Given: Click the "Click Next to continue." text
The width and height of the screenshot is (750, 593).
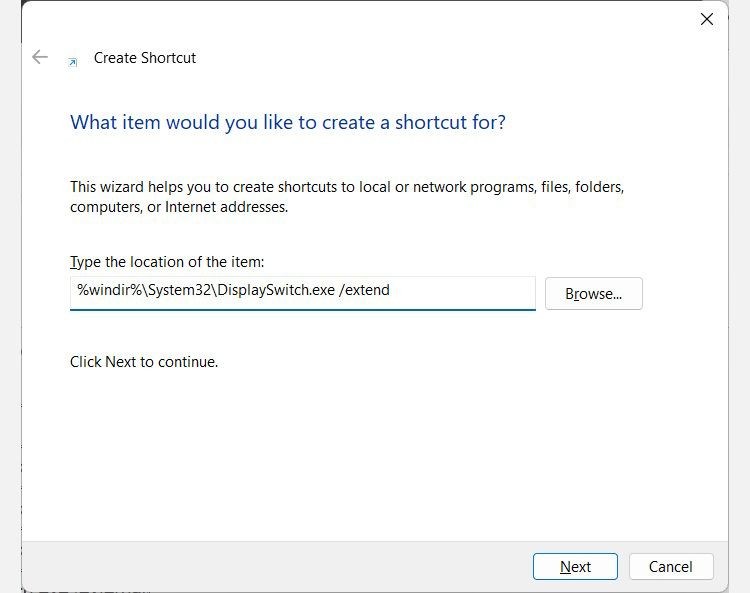Looking at the screenshot, I should 143,362.
